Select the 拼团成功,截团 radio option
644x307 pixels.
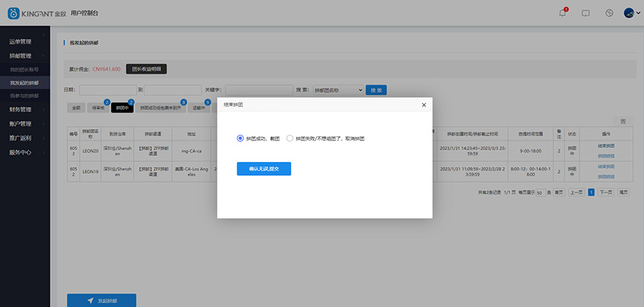(240, 138)
